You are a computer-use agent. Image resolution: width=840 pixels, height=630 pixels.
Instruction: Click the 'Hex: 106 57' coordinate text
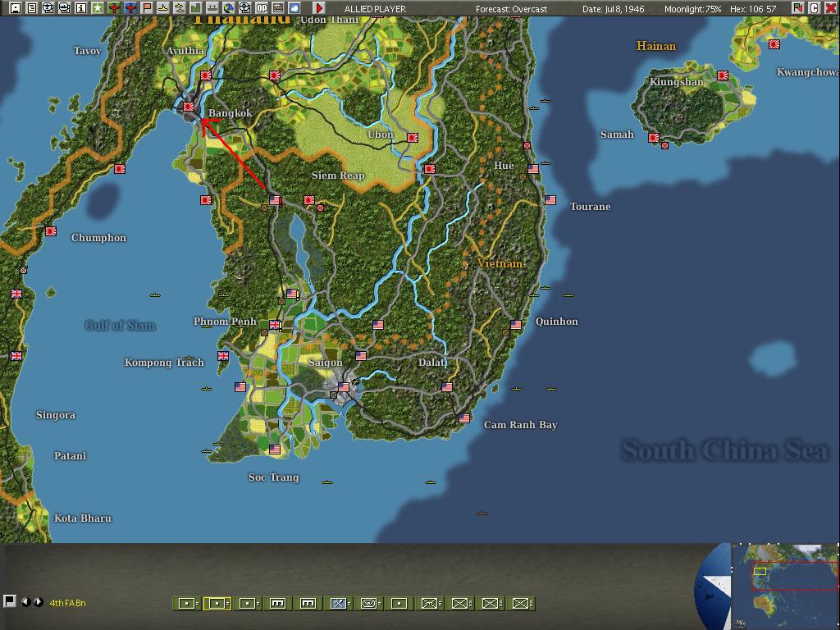[x=753, y=9]
